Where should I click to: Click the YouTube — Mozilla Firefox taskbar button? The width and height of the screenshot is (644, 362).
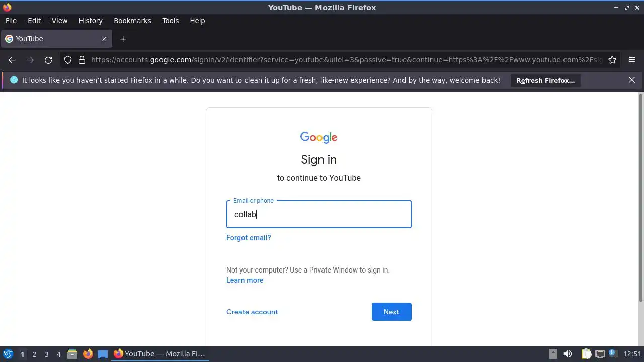tap(160, 354)
